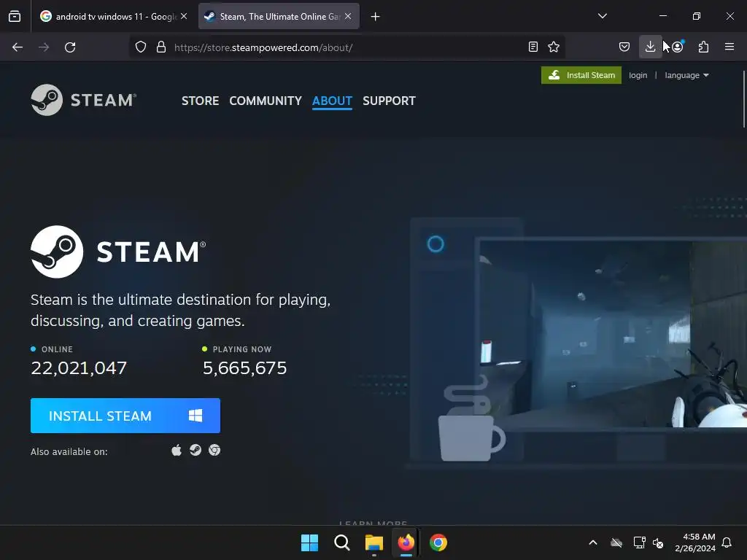Show hidden system tray icons
747x560 pixels.
point(593,542)
